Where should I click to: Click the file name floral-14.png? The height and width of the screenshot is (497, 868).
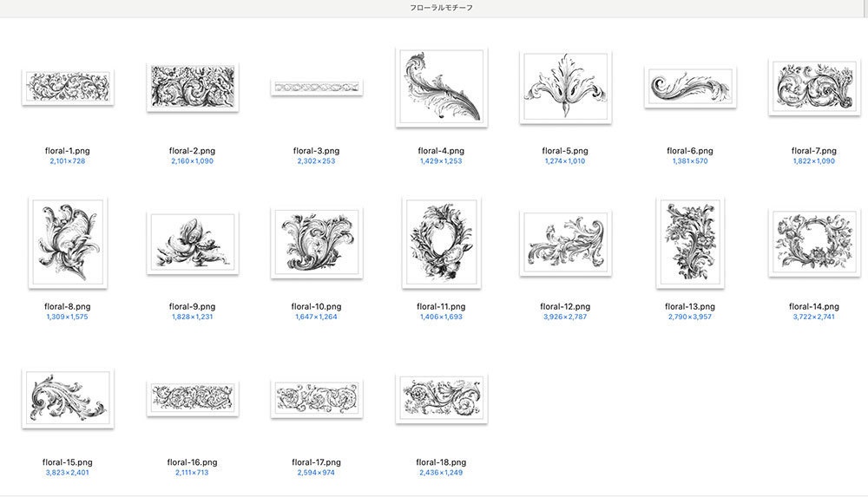click(814, 306)
